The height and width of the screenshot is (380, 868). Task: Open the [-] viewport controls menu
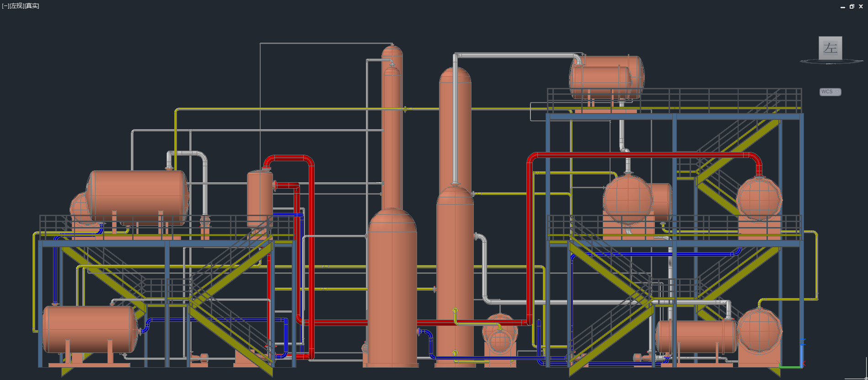click(x=5, y=6)
